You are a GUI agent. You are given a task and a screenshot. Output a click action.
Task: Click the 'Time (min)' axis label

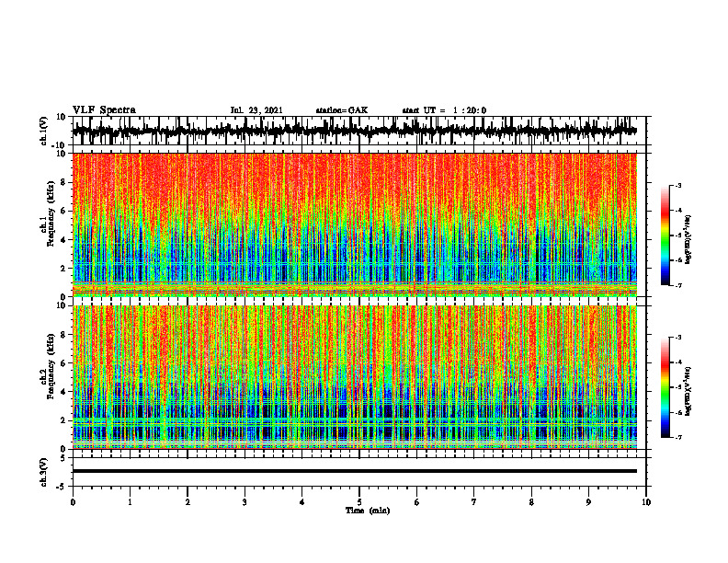(x=368, y=511)
